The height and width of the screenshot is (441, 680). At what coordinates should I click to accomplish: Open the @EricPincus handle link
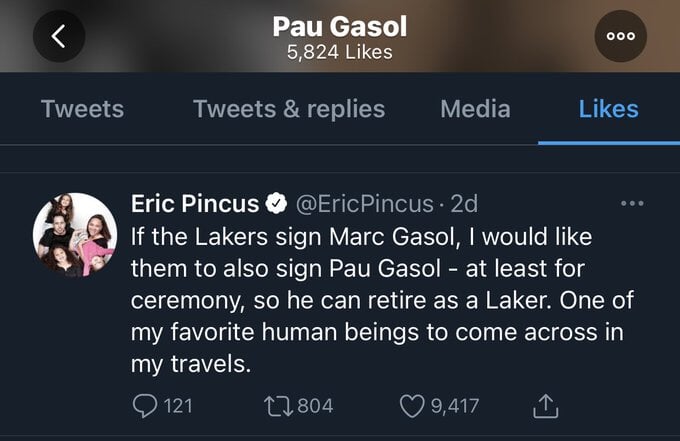click(364, 203)
